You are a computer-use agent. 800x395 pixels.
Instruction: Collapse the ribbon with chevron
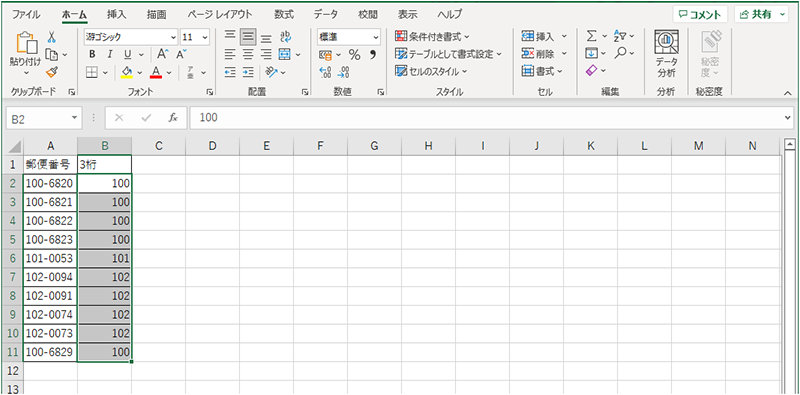pos(787,92)
